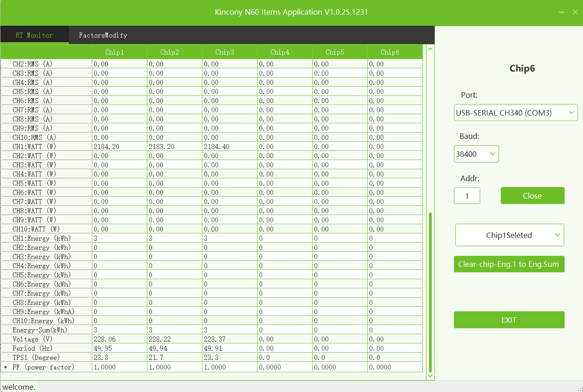583x392 pixels.
Task: Click the PF (power factor) row label
Action: pos(44,367)
